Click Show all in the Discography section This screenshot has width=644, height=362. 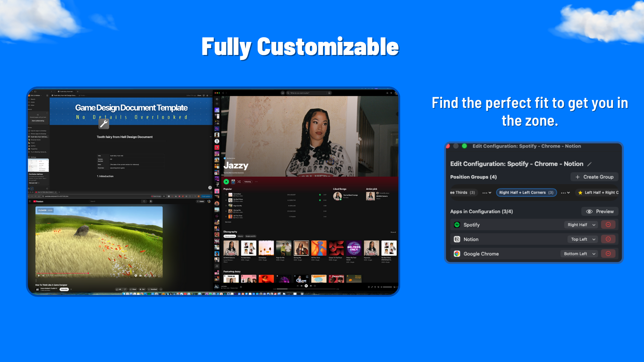pyautogui.click(x=393, y=232)
